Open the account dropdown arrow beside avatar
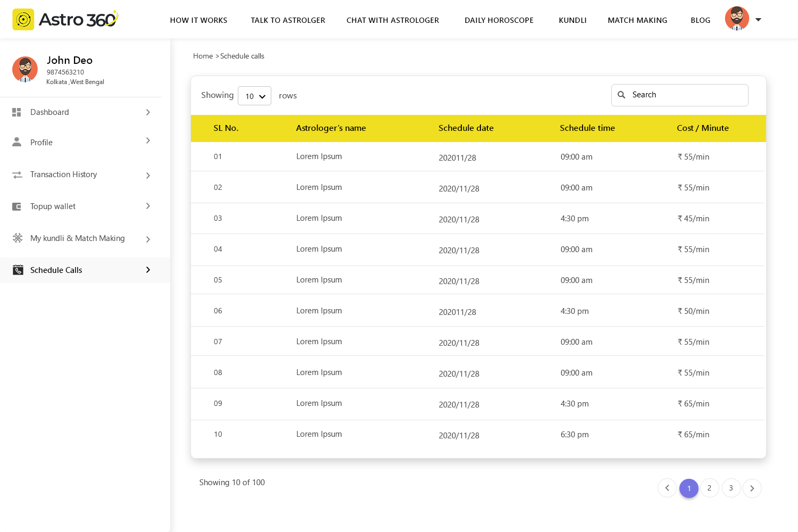 click(x=759, y=20)
